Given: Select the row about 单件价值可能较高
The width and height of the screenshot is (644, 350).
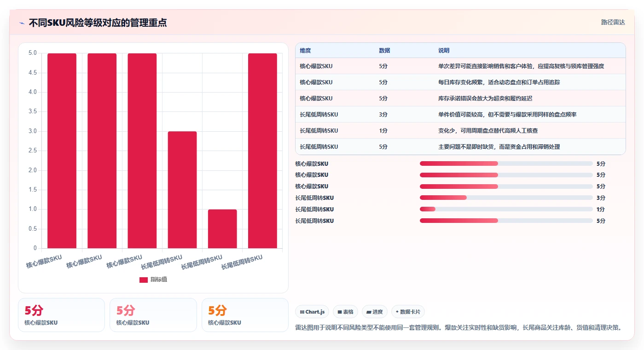Looking at the screenshot, I should coord(460,115).
